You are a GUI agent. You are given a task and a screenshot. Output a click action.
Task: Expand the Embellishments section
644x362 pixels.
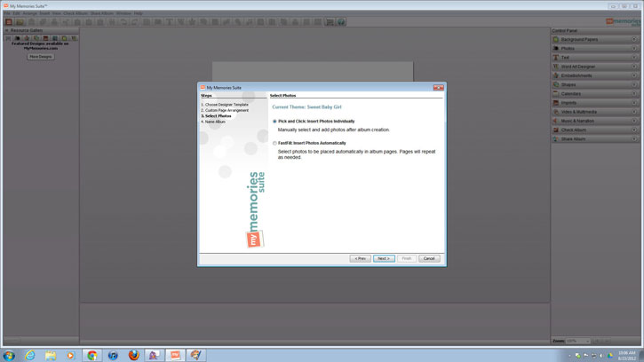point(595,75)
